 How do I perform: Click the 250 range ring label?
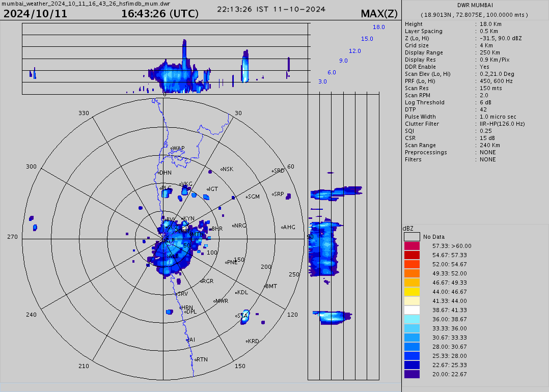click(x=294, y=274)
